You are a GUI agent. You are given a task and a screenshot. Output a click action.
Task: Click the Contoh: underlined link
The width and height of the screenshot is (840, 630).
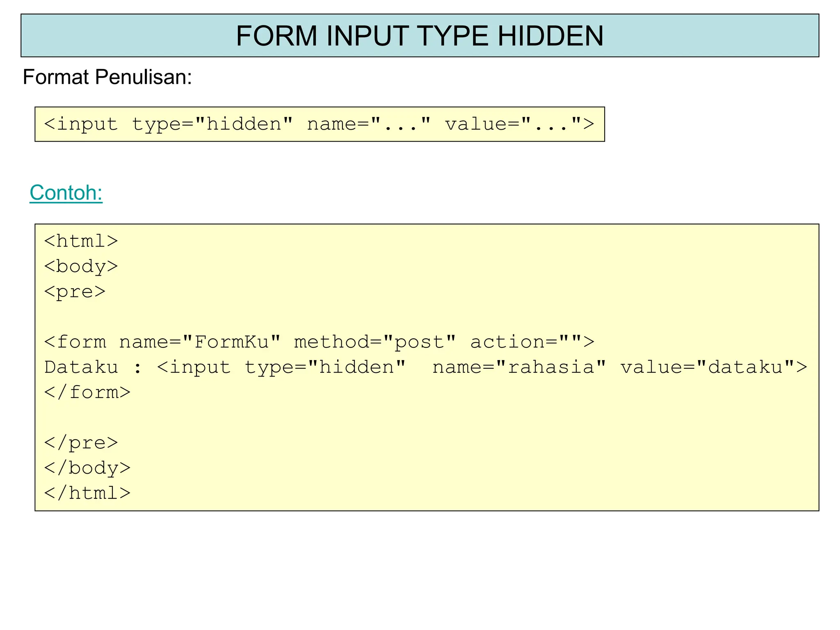coord(66,192)
